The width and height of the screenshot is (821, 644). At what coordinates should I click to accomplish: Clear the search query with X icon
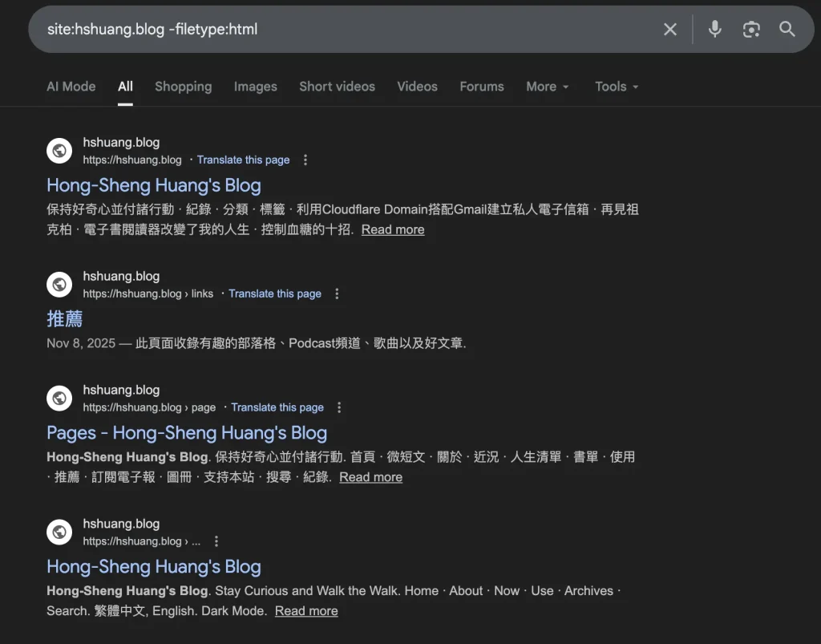click(670, 30)
